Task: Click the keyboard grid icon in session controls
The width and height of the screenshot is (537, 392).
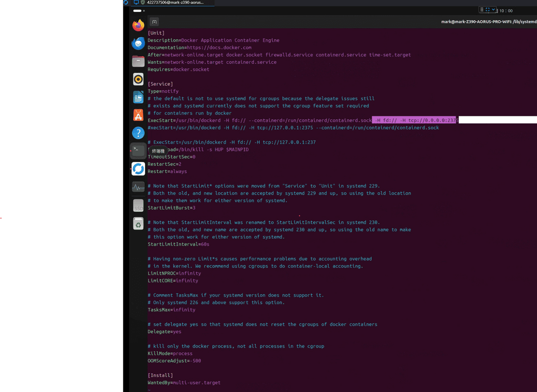Action: pos(482,10)
